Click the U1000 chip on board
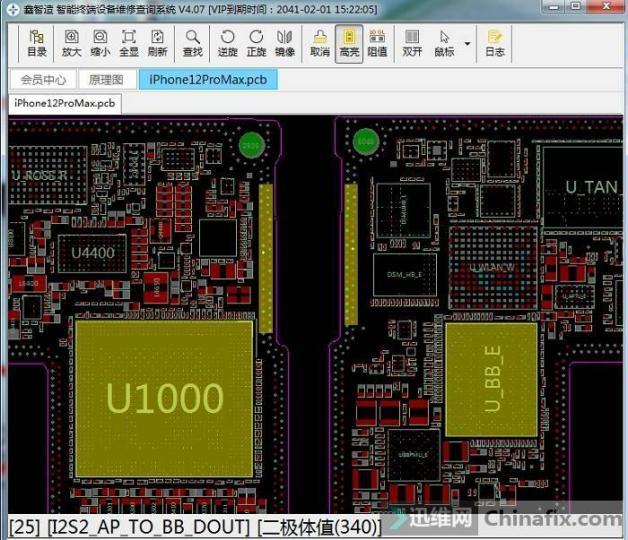The width and height of the screenshot is (628, 540). pyautogui.click(x=164, y=397)
